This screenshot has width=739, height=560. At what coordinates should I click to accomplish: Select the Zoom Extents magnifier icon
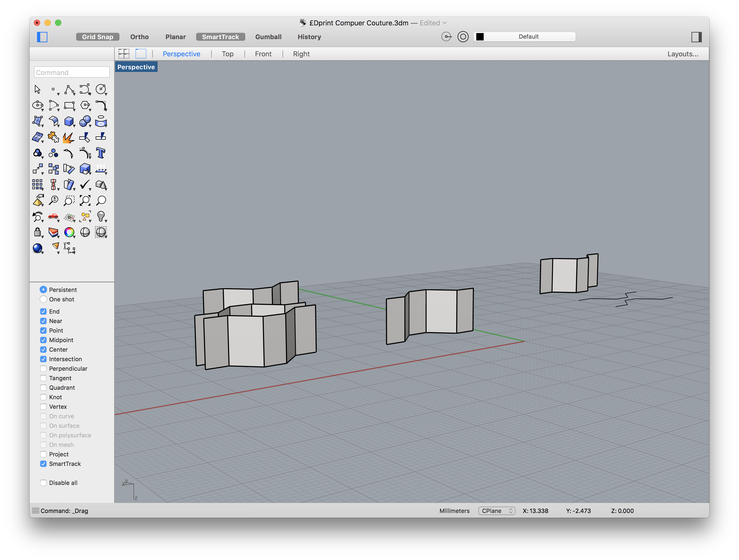tap(85, 200)
